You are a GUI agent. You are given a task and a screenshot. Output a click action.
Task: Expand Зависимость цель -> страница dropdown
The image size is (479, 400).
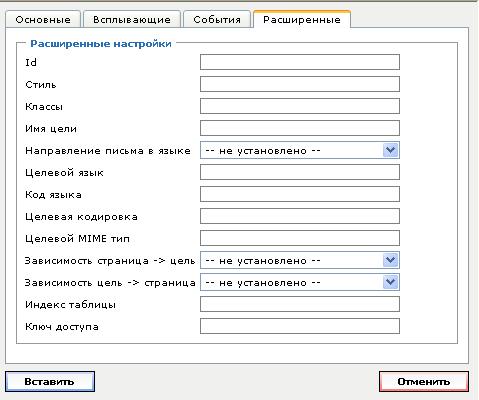coord(300,282)
